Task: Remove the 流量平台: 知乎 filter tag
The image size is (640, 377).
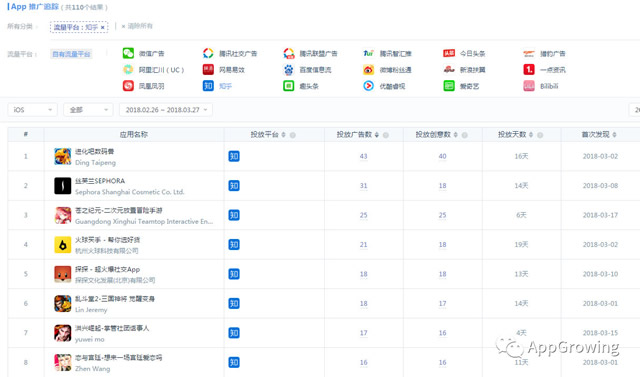Action: click(102, 27)
